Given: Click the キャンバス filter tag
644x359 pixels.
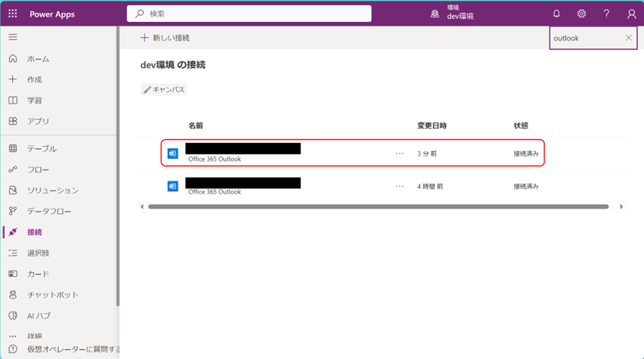Looking at the screenshot, I should pos(164,89).
